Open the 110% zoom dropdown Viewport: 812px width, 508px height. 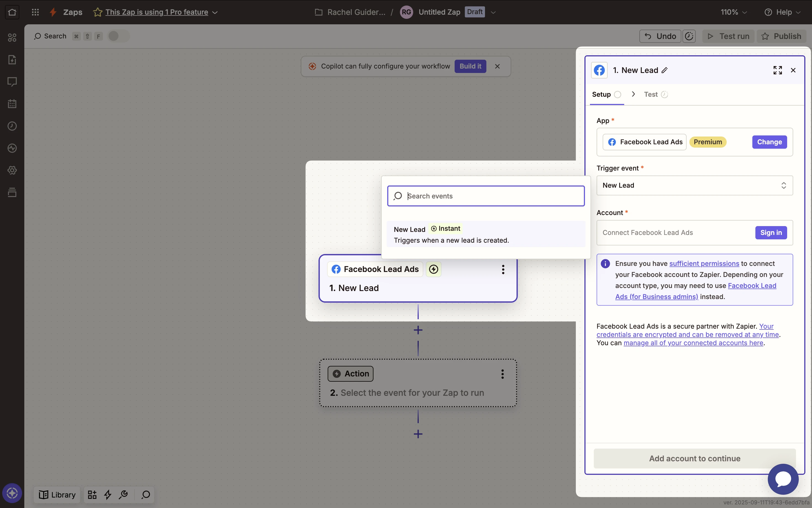coord(734,12)
